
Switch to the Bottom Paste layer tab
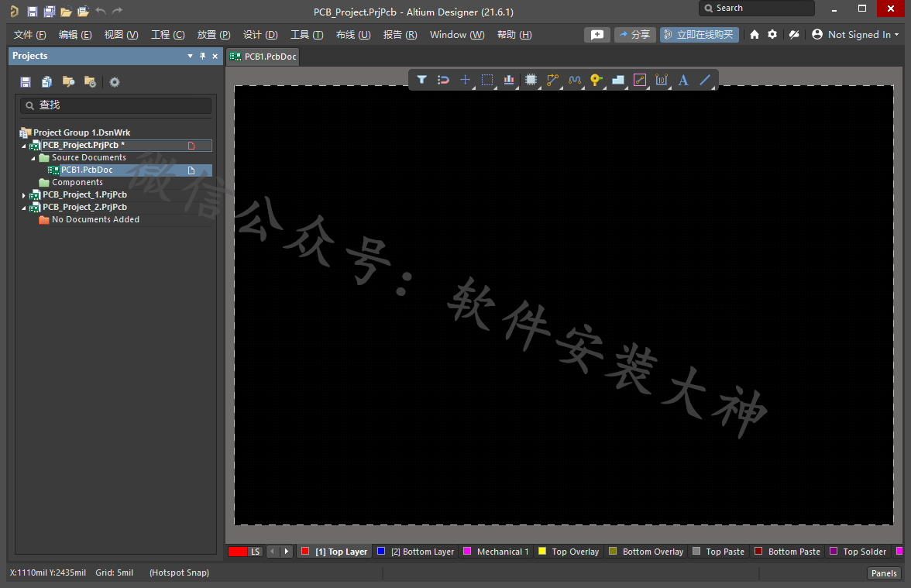787,552
